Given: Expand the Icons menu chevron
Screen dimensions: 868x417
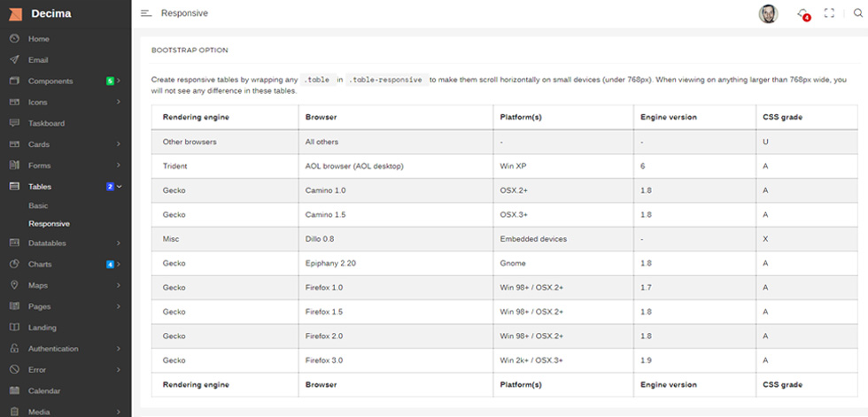Looking at the screenshot, I should point(119,102).
